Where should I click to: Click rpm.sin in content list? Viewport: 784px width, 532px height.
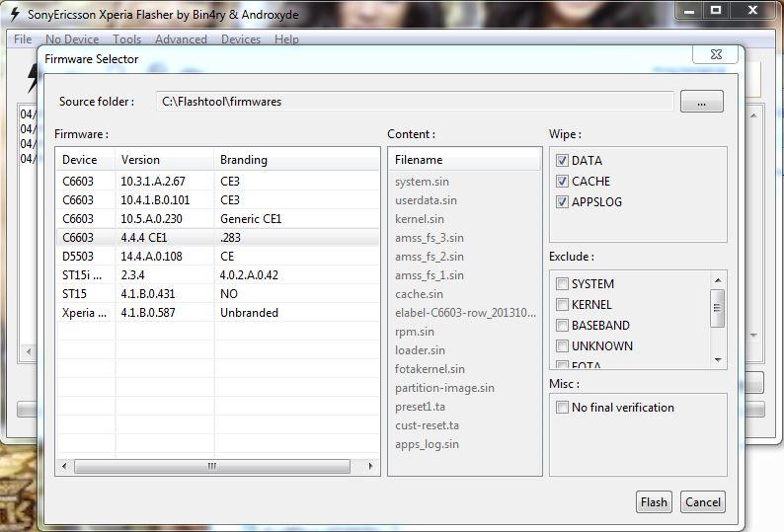pyautogui.click(x=414, y=332)
